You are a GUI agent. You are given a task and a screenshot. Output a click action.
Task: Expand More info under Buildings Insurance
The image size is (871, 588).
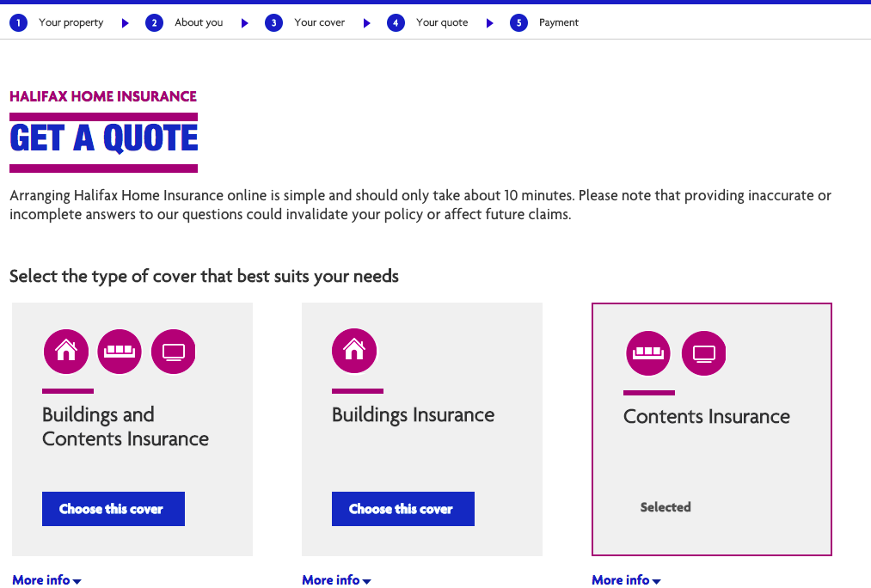[336, 580]
